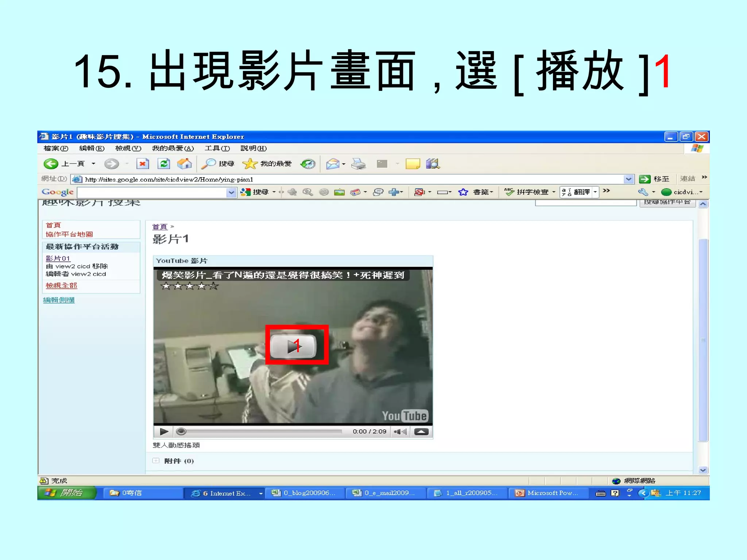Screen dimensions: 747x560
Task: Click the Research icon in IE toolbar
Action: pyautogui.click(x=433, y=164)
